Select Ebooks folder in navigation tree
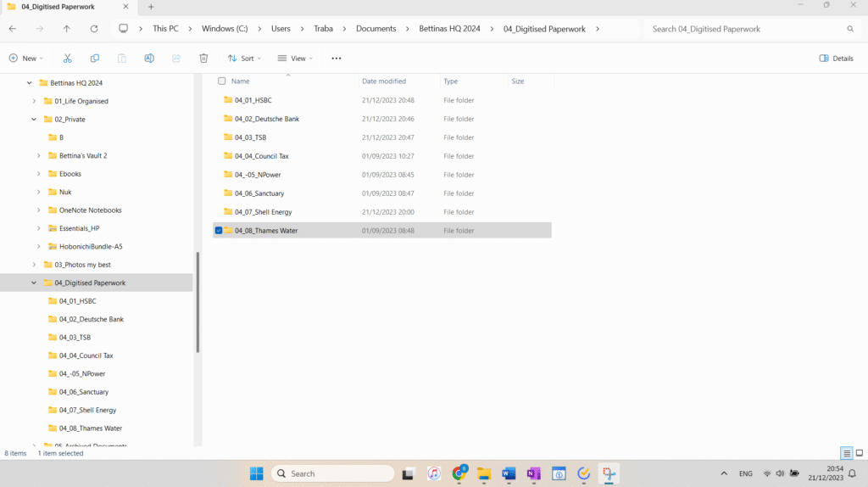 coord(70,174)
